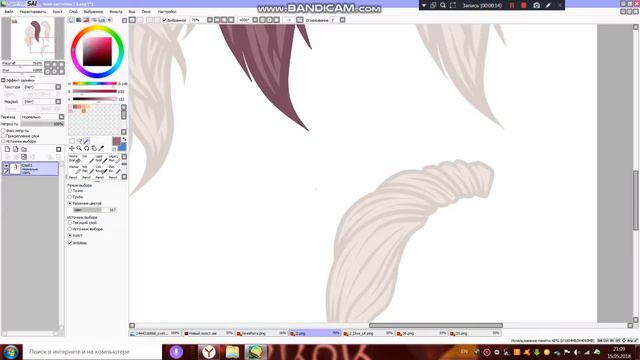Image resolution: width=640 pixels, height=360 pixels.
Task: Adjust the Hue slider
Action: pyautogui.click(x=94, y=84)
